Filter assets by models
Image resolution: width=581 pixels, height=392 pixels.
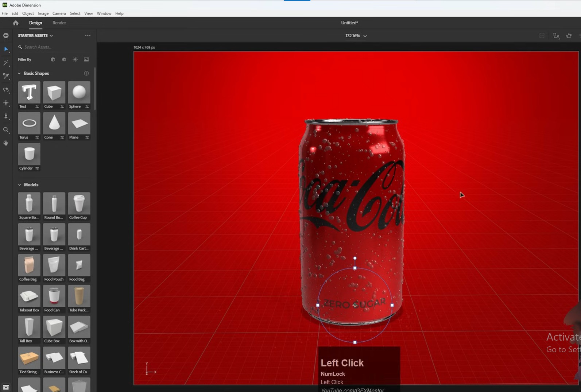coord(53,59)
